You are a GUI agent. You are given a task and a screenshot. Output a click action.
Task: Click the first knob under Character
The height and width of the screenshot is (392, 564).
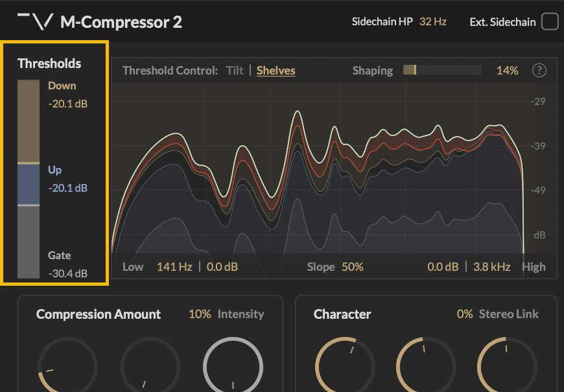click(345, 366)
